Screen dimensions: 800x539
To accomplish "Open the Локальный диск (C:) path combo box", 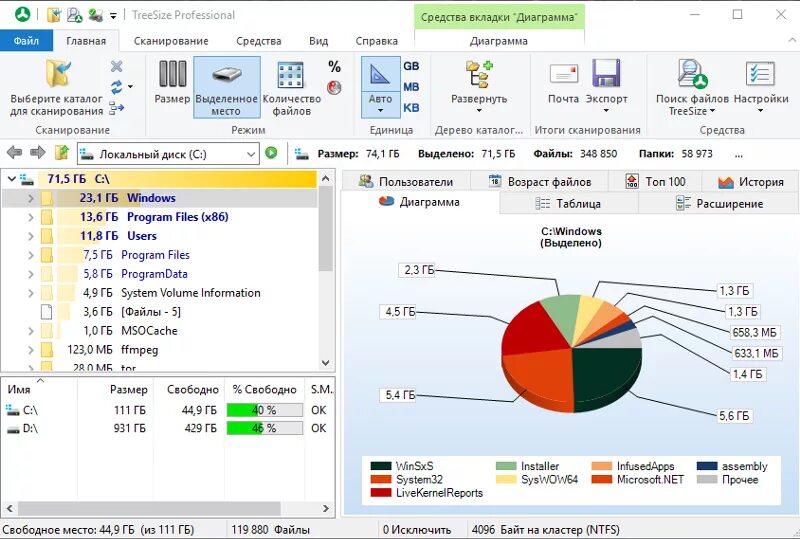I will (168, 154).
